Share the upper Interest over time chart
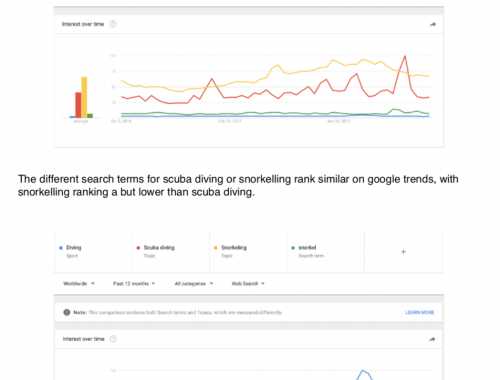The image size is (500, 380). [x=433, y=24]
